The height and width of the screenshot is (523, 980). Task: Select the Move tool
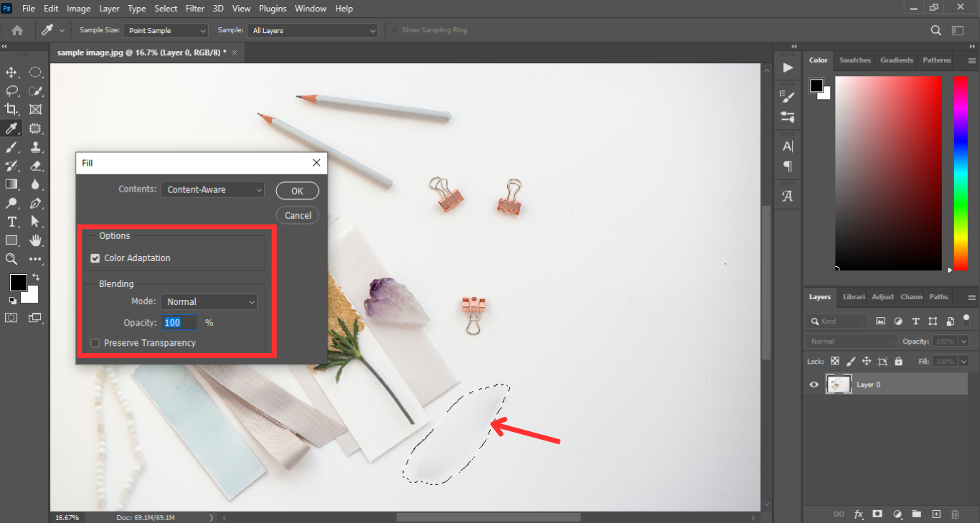[11, 72]
